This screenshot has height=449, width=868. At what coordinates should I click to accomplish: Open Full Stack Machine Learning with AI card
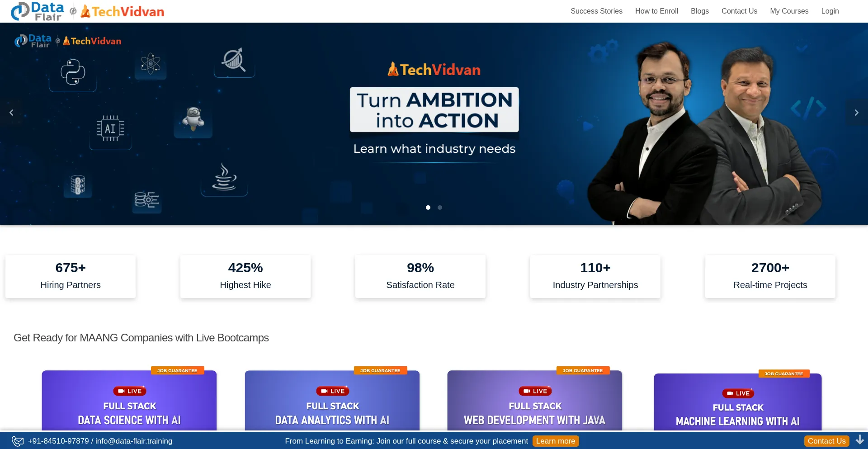click(x=738, y=402)
